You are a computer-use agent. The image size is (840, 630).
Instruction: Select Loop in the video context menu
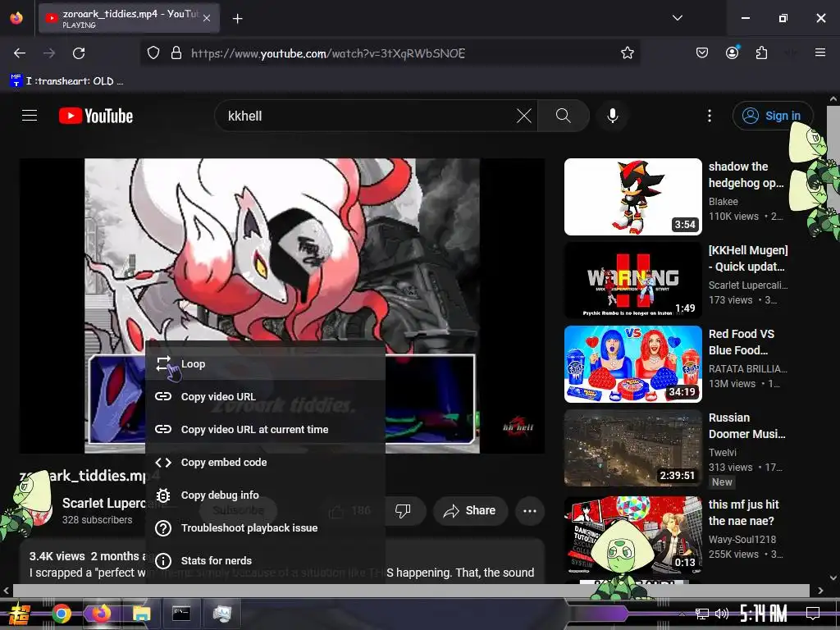[265, 363]
